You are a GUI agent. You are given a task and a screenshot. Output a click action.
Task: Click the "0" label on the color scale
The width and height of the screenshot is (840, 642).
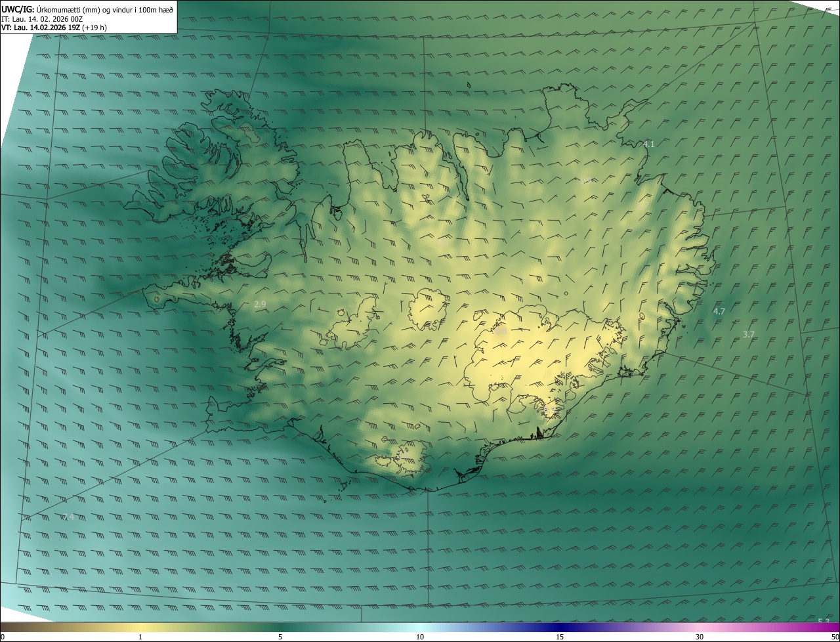pos(3,637)
